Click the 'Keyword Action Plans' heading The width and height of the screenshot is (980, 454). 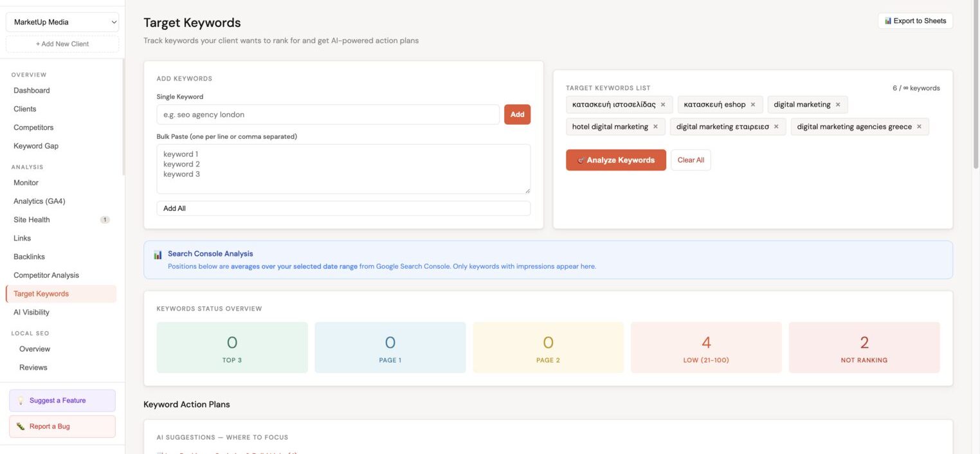point(186,404)
